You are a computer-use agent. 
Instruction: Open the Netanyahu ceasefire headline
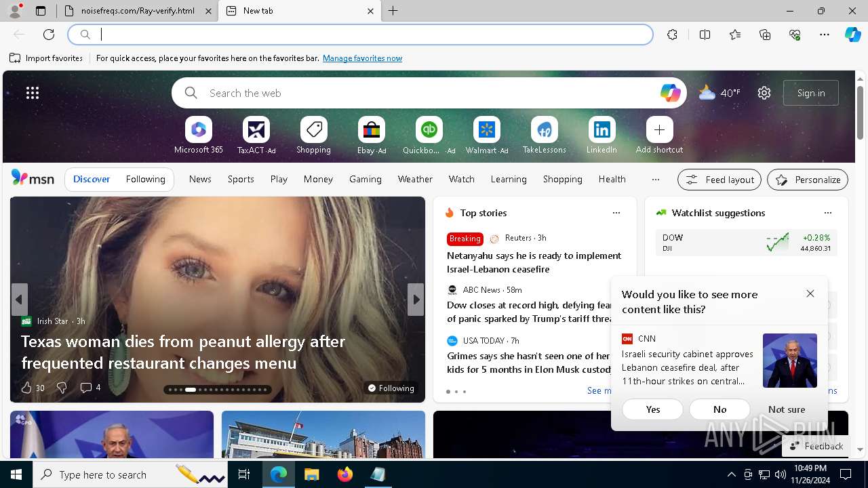[x=534, y=262]
